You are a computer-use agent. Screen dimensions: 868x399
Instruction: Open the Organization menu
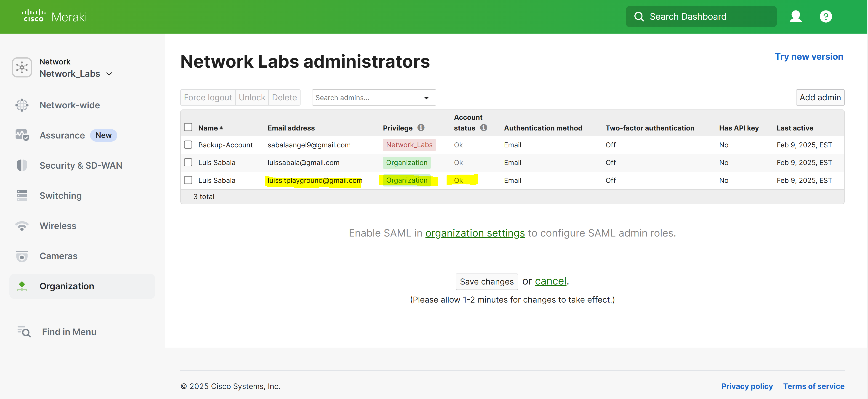coord(82,286)
